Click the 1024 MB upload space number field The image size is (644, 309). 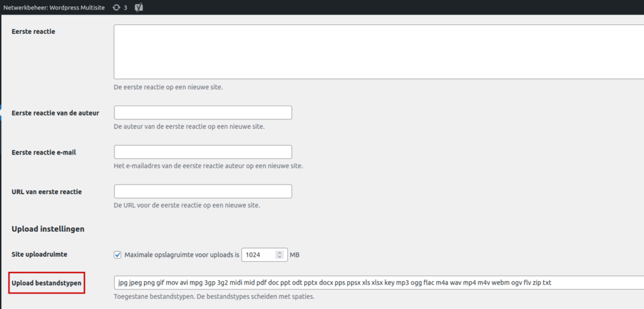pyautogui.click(x=265, y=255)
